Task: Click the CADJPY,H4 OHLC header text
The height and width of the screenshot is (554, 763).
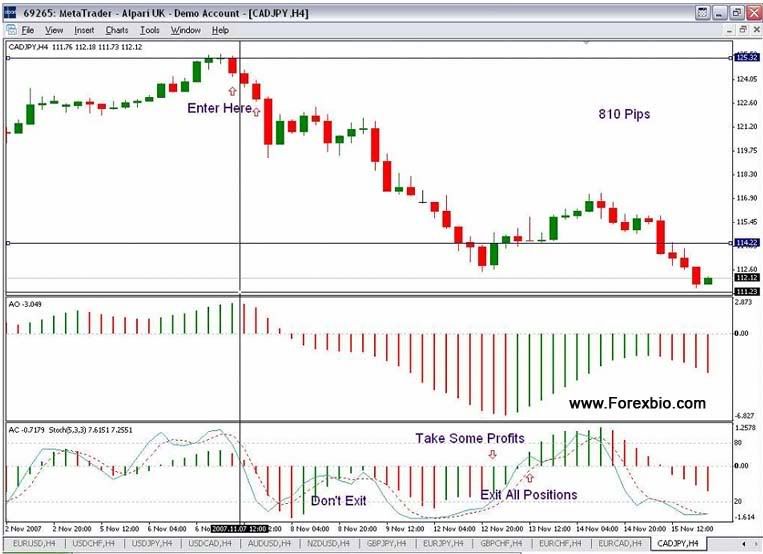Action: pos(75,47)
